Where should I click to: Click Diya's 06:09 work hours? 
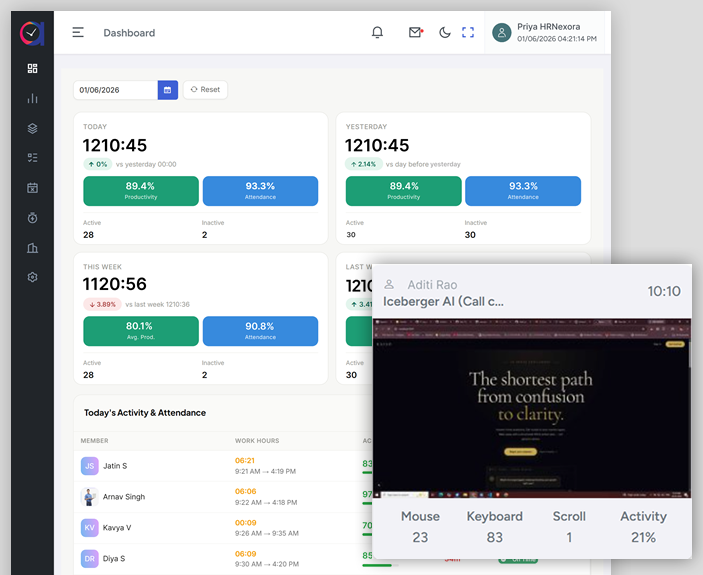click(x=246, y=554)
